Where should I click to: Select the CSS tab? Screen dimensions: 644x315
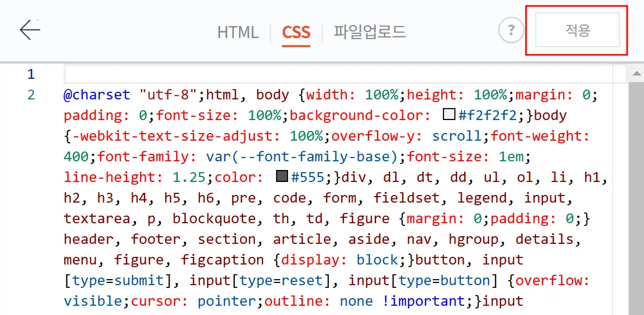tap(296, 32)
